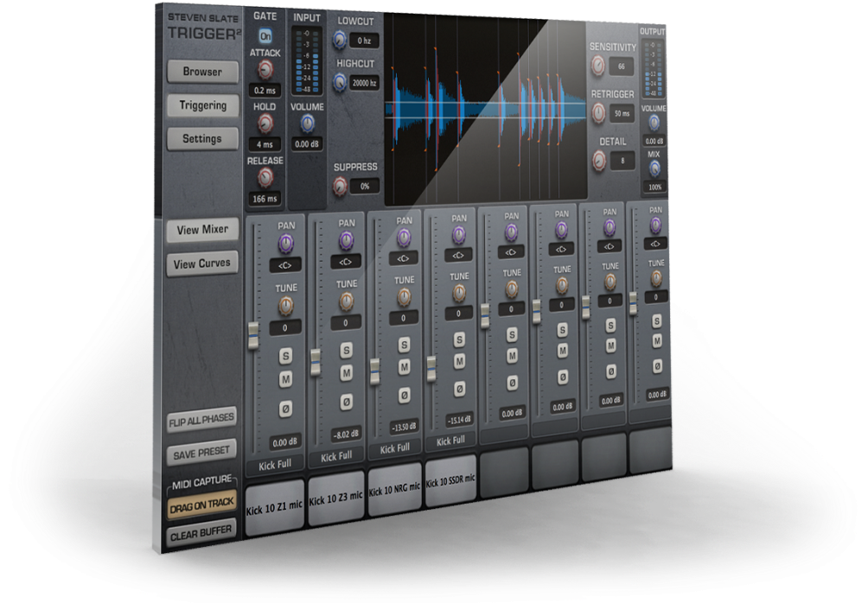Click the Input Volume knob
This screenshot has width=868, height=603.
(307, 124)
